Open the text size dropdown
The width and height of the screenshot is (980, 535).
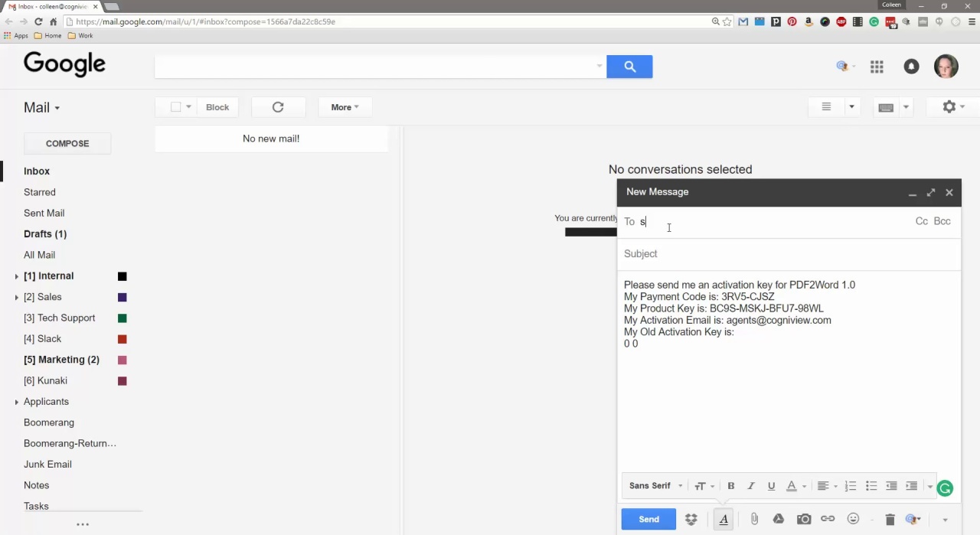click(704, 486)
